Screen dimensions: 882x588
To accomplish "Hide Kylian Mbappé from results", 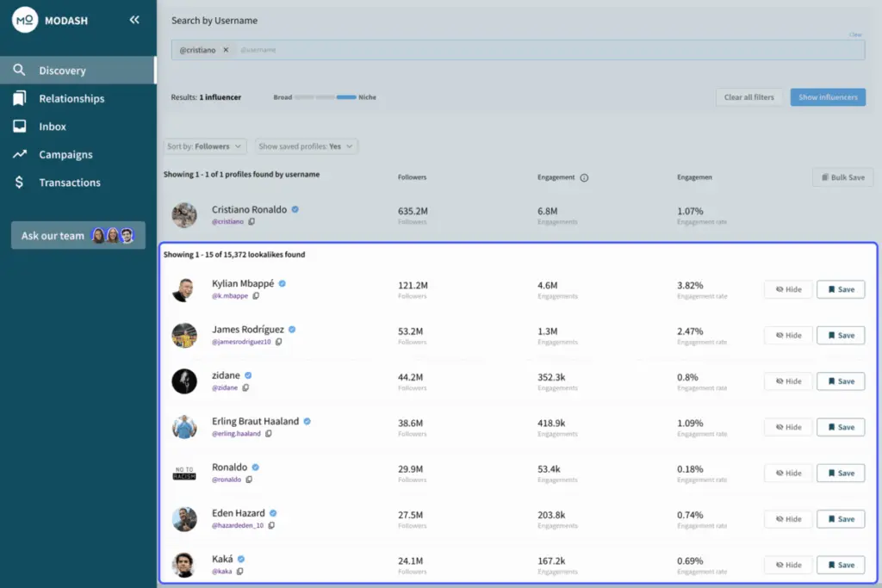I will (x=787, y=289).
